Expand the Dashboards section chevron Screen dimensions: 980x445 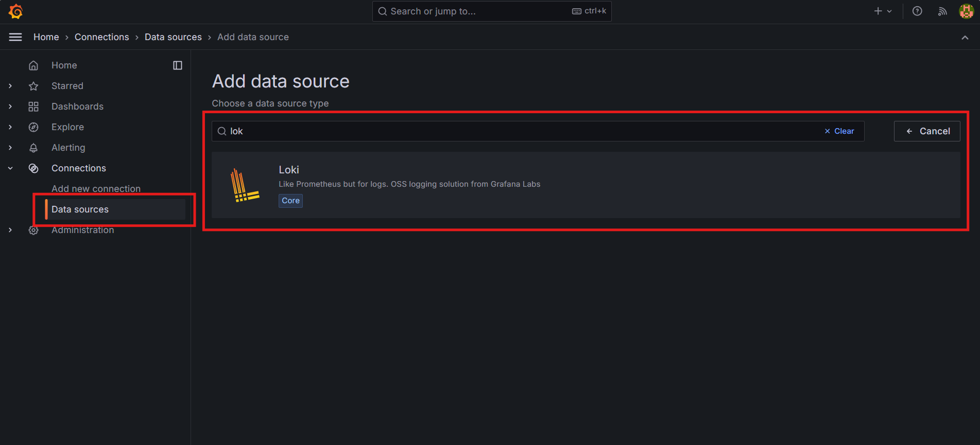(10, 106)
